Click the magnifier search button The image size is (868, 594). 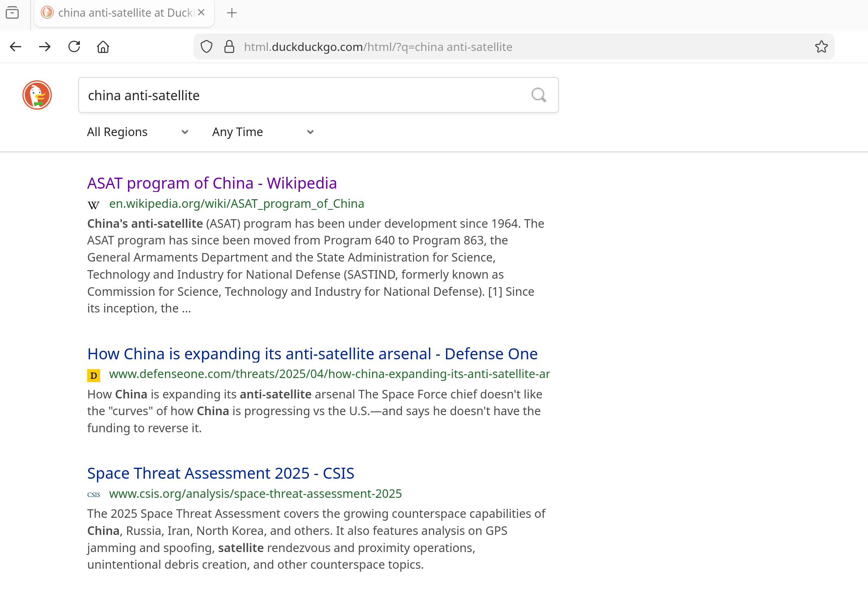point(538,95)
